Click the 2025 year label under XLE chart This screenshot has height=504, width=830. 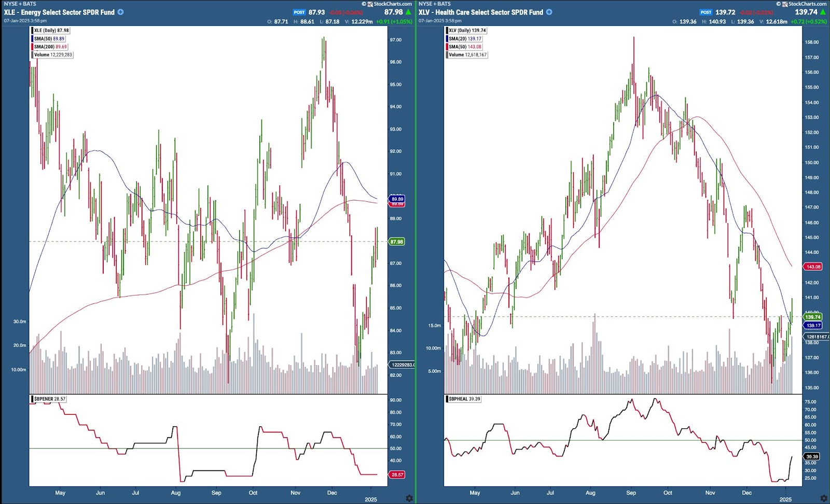tap(371, 499)
